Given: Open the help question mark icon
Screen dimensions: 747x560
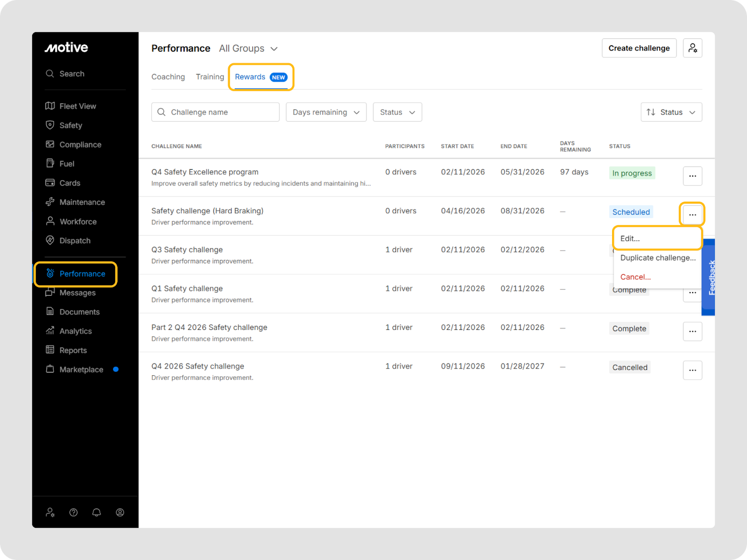Looking at the screenshot, I should [73, 512].
